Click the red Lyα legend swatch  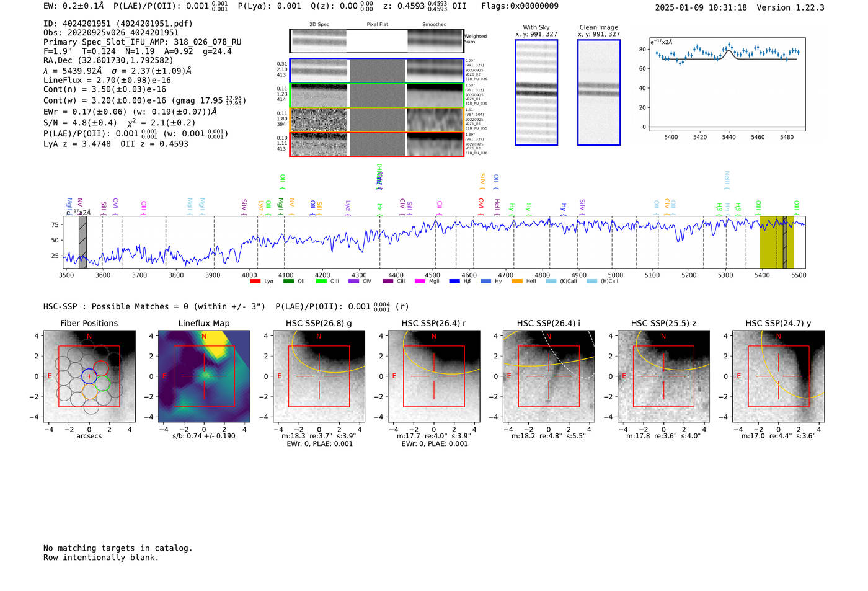pyautogui.click(x=255, y=281)
